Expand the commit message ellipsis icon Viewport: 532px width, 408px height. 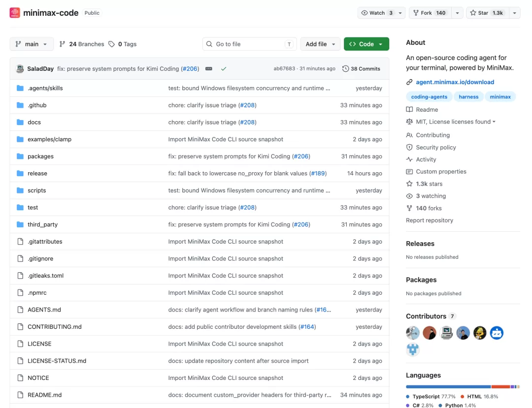(209, 69)
